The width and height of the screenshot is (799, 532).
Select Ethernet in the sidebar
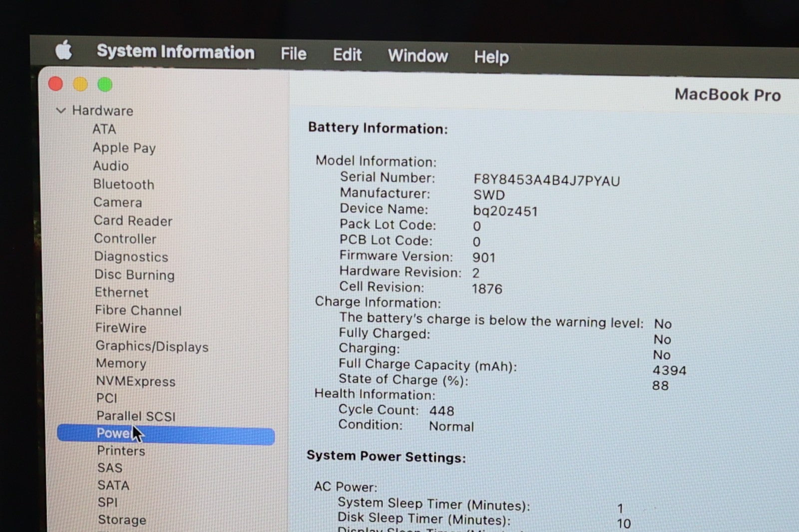click(x=121, y=292)
